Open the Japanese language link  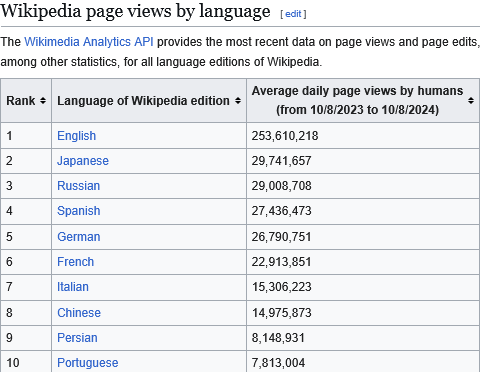[x=83, y=161]
